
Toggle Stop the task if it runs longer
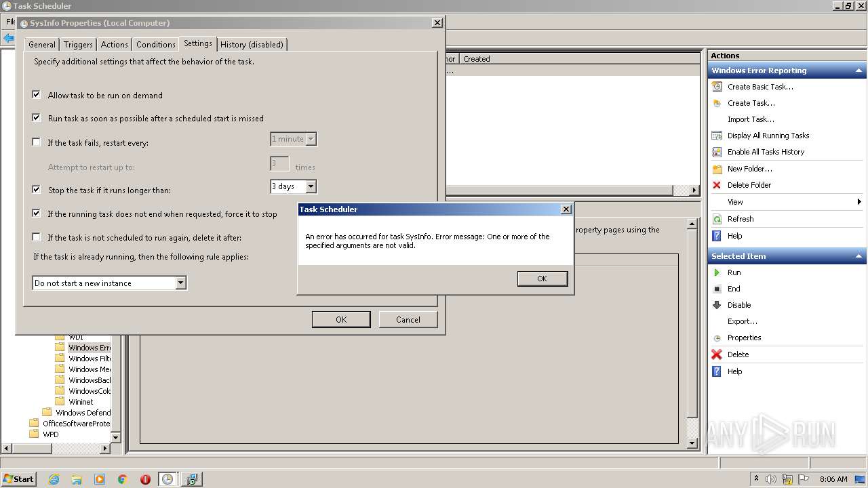click(x=37, y=190)
